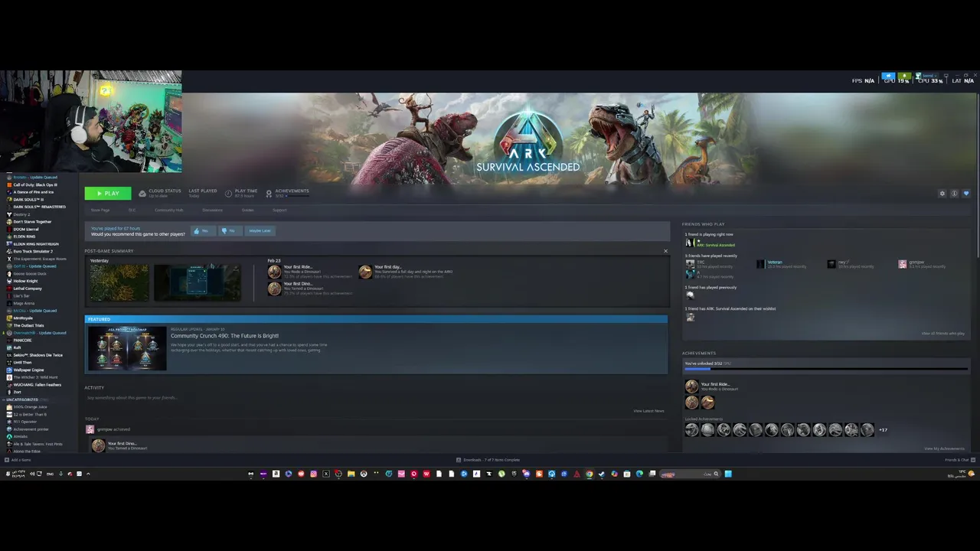The width and height of the screenshot is (980, 551).
Task: Click the Your first Dino icon in Post-Game Summary
Action: (x=274, y=289)
